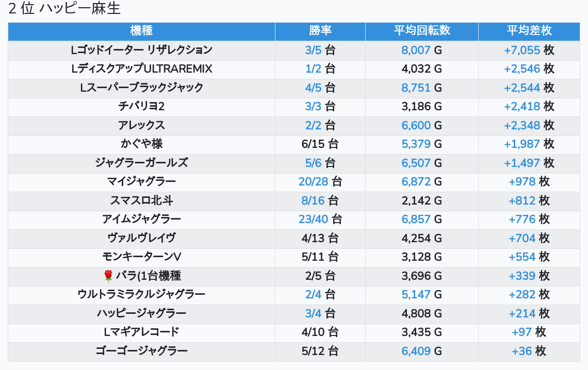Select the Lマギアレコード machine name
Screen dimensions: 588x370
pyautogui.click(x=141, y=332)
